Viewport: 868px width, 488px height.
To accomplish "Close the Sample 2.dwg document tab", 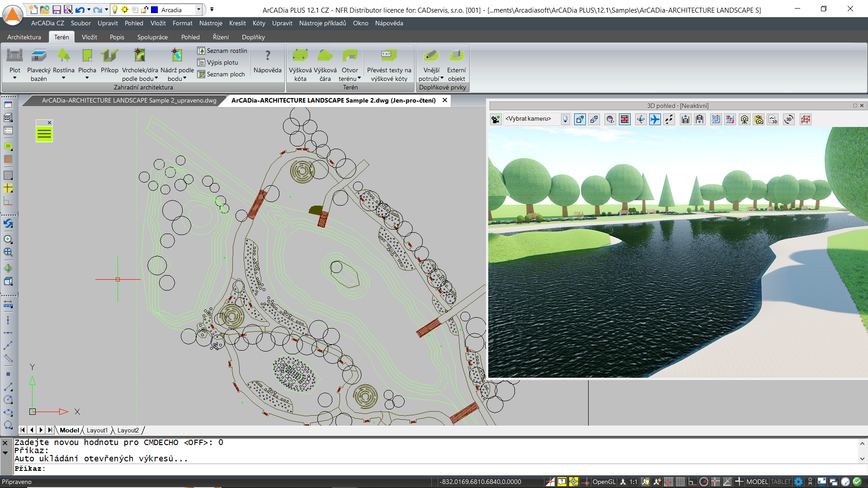I will click(445, 100).
